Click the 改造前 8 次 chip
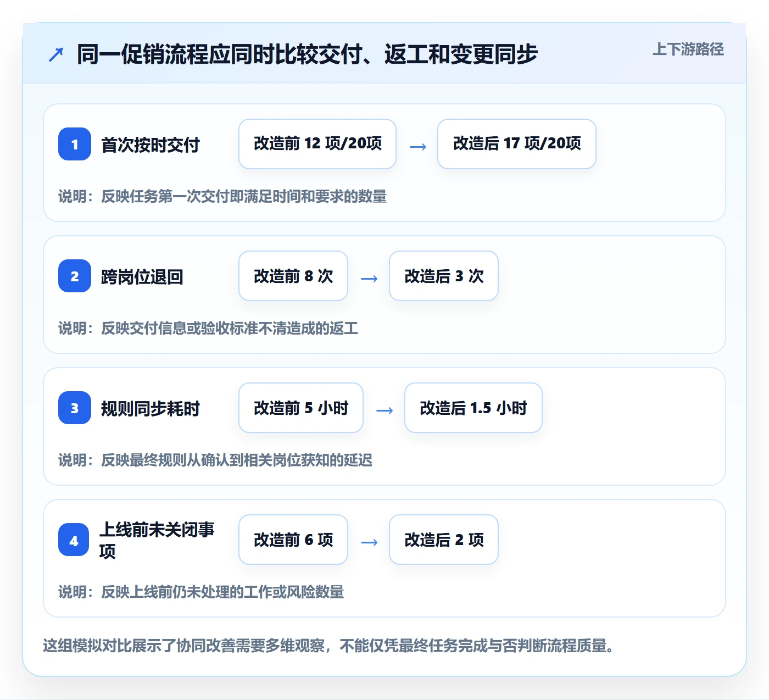 point(293,276)
